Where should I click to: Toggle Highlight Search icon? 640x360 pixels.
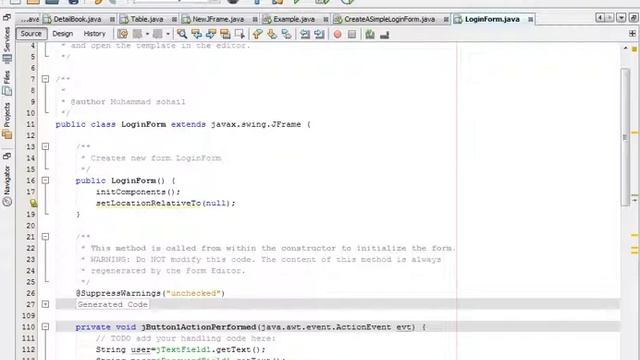(x=225, y=34)
